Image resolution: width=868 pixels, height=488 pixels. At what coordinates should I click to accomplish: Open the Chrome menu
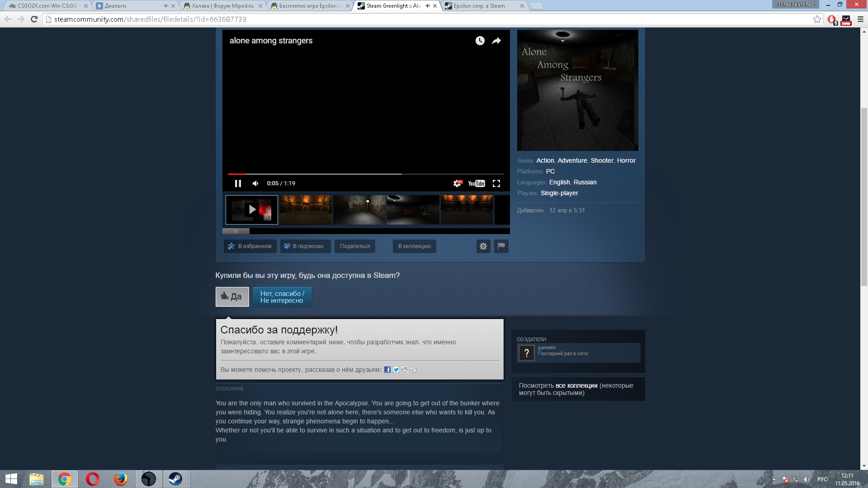860,19
